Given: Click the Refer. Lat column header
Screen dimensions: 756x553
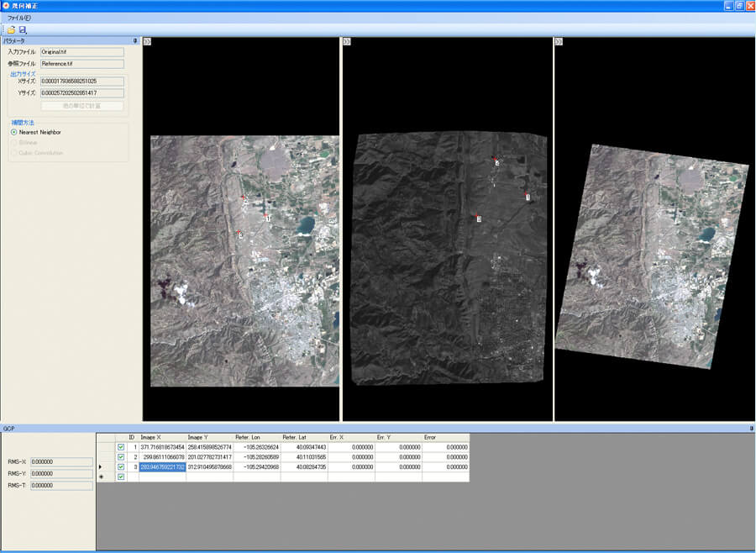Looking at the screenshot, I should (x=304, y=437).
